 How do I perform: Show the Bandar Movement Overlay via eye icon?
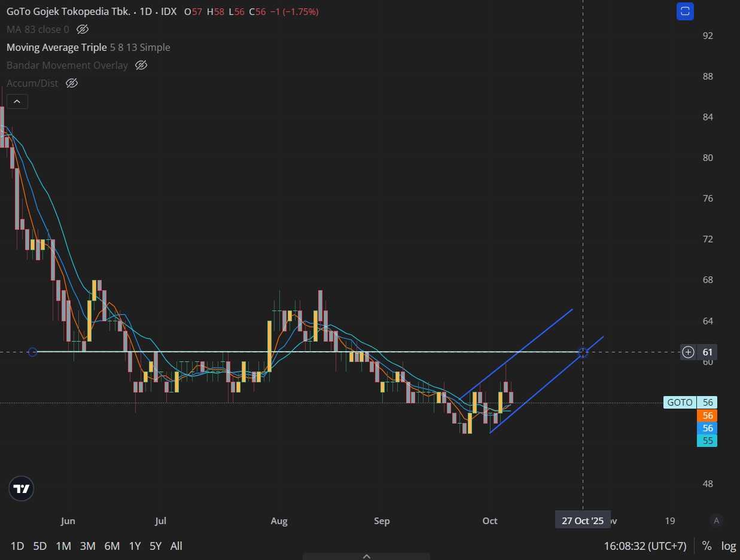pos(141,65)
